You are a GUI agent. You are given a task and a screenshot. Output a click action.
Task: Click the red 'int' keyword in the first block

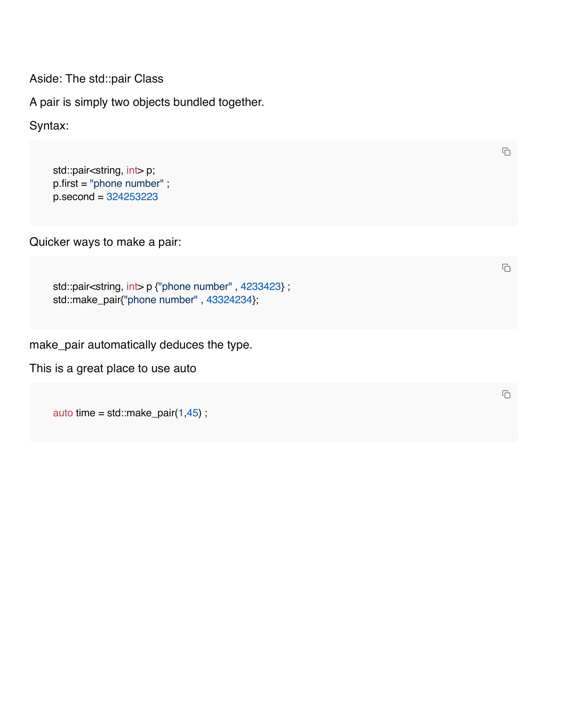(x=132, y=170)
